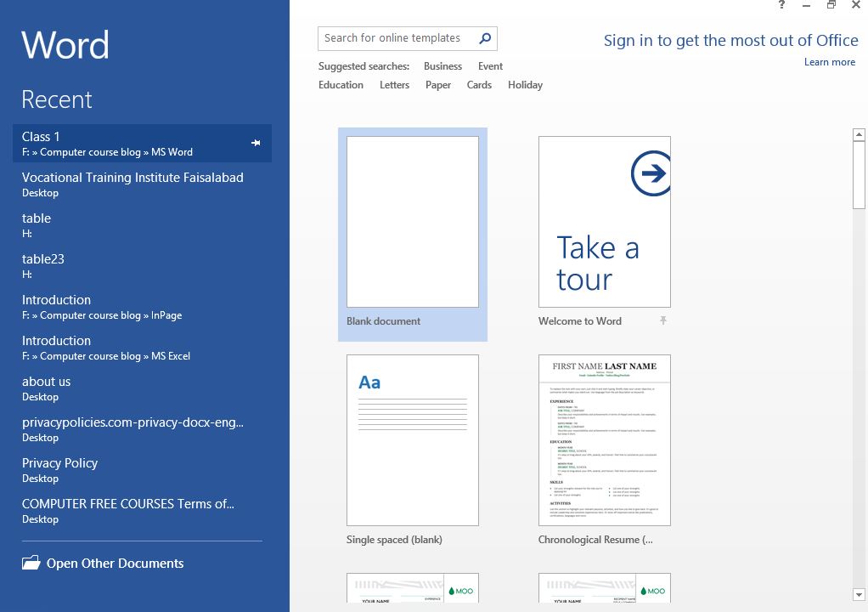The width and height of the screenshot is (868, 612).
Task: Open a new Blank document template
Action: 412,221
